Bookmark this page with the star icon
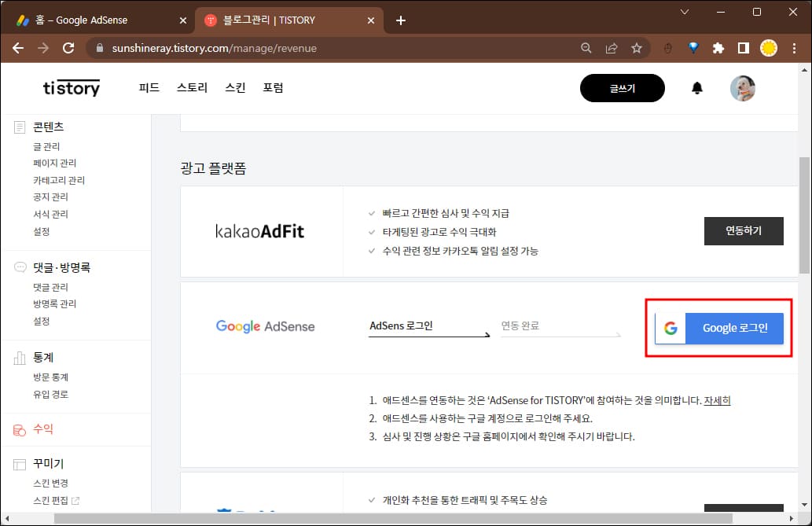The image size is (812, 526). [637, 48]
